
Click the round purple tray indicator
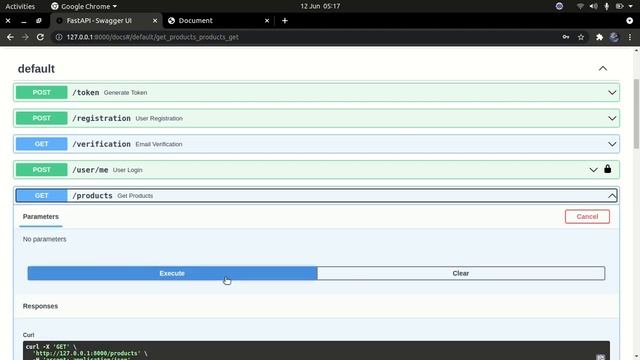(559, 6)
